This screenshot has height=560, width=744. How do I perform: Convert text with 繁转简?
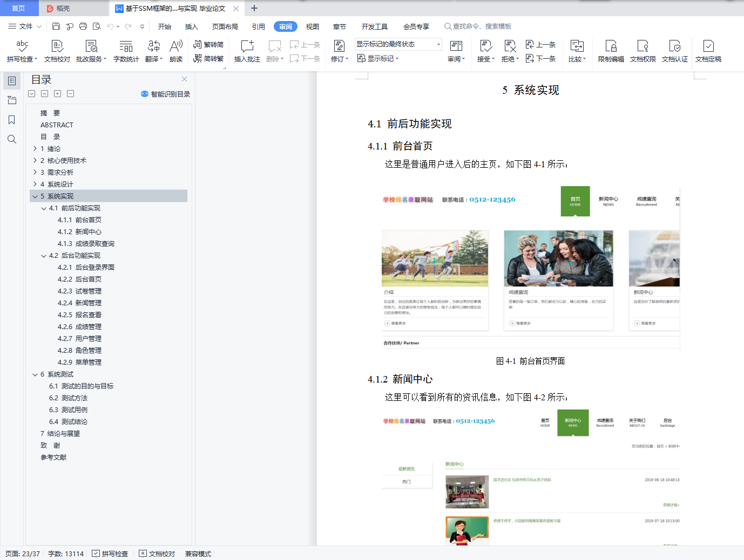(208, 45)
